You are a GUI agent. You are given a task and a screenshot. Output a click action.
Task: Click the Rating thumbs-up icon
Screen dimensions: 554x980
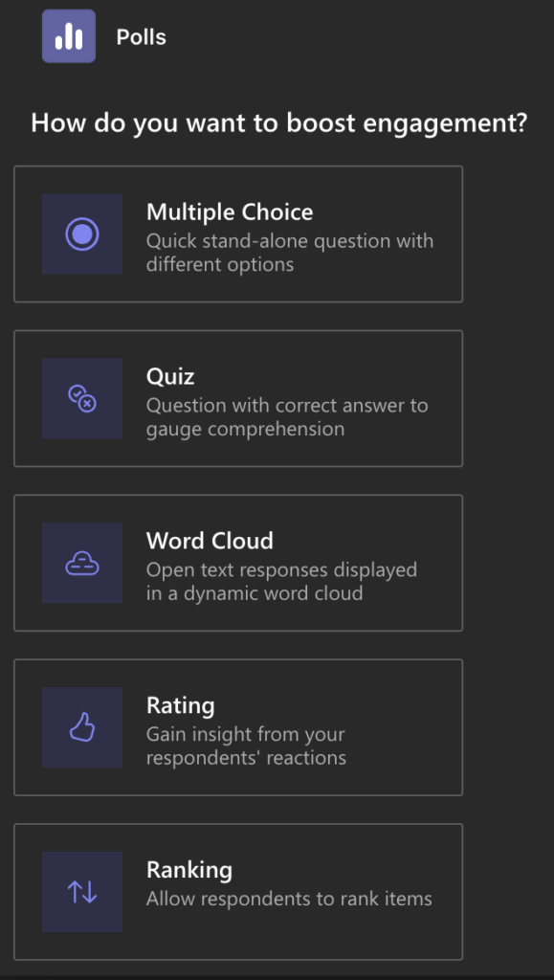tap(82, 727)
